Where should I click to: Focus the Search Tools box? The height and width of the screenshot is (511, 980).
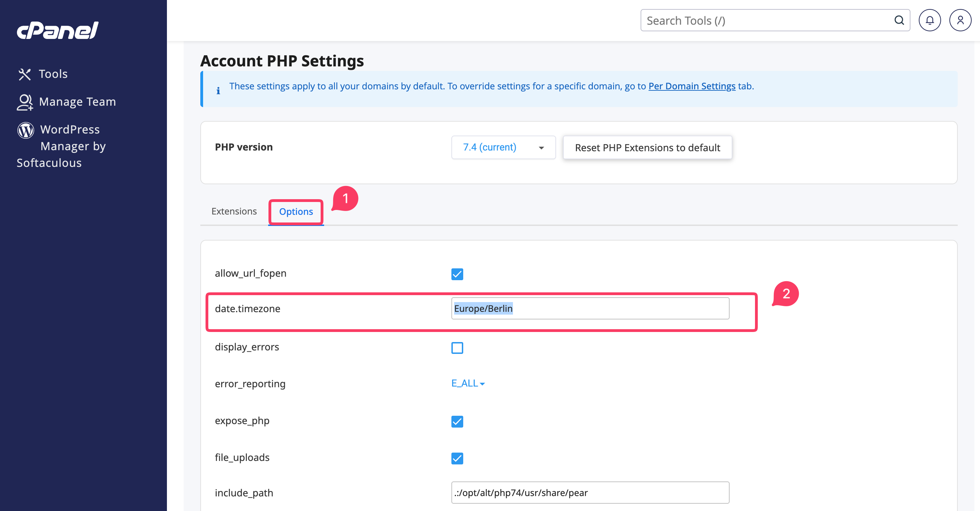click(775, 20)
